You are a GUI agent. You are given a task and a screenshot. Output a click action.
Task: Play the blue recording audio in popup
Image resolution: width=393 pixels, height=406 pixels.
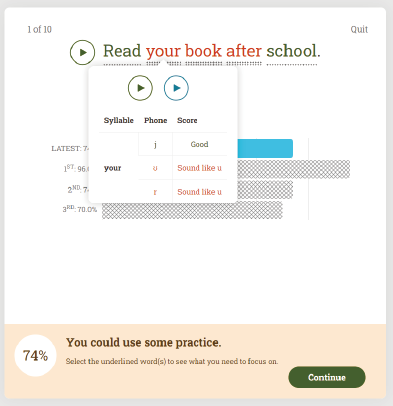click(x=176, y=88)
